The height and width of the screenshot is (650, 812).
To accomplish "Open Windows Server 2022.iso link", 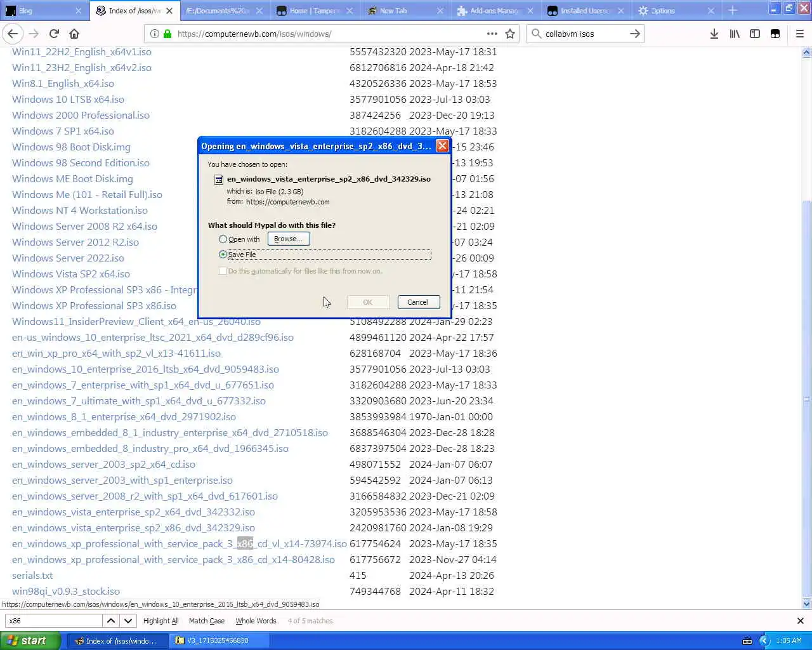I will [x=68, y=258].
